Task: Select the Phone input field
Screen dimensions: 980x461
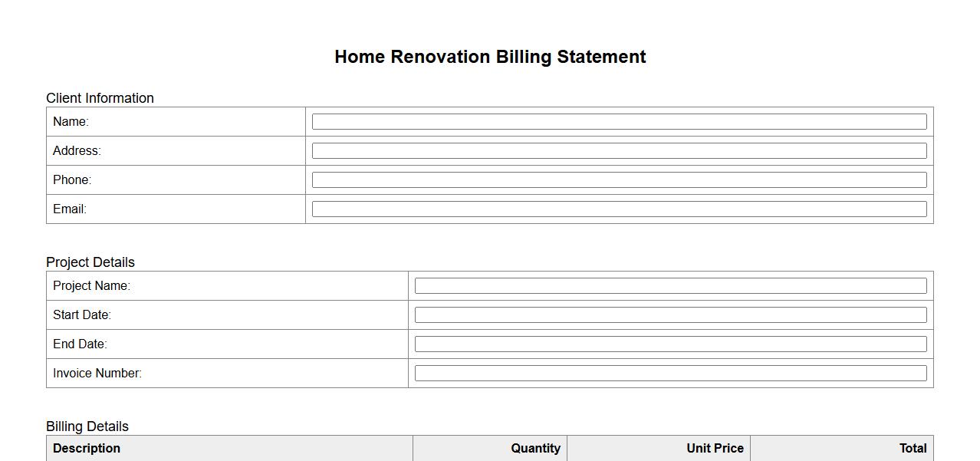Action: 619,179
